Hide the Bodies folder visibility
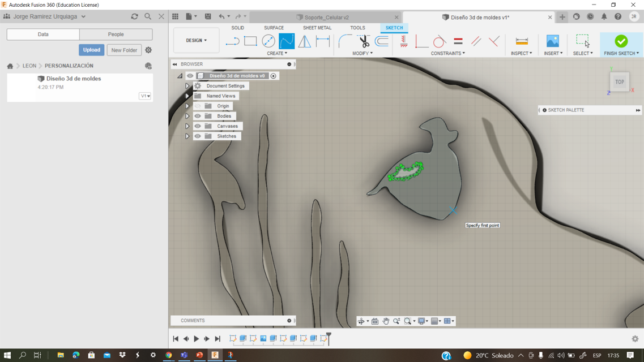This screenshot has height=362, width=644. tap(198, 116)
